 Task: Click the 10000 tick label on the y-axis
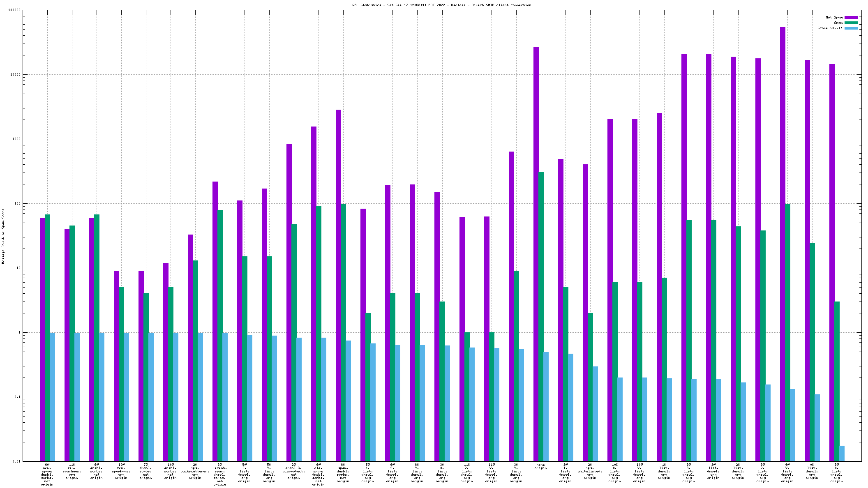[x=14, y=74]
